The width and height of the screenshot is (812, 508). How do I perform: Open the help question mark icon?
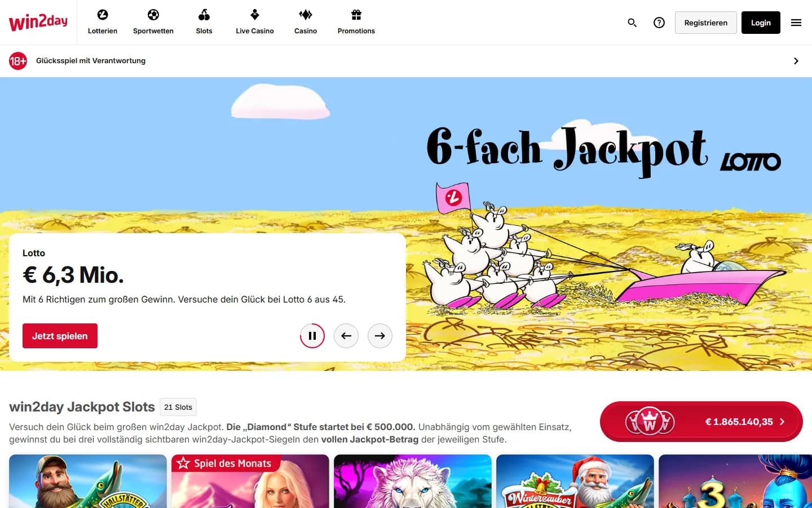[659, 23]
